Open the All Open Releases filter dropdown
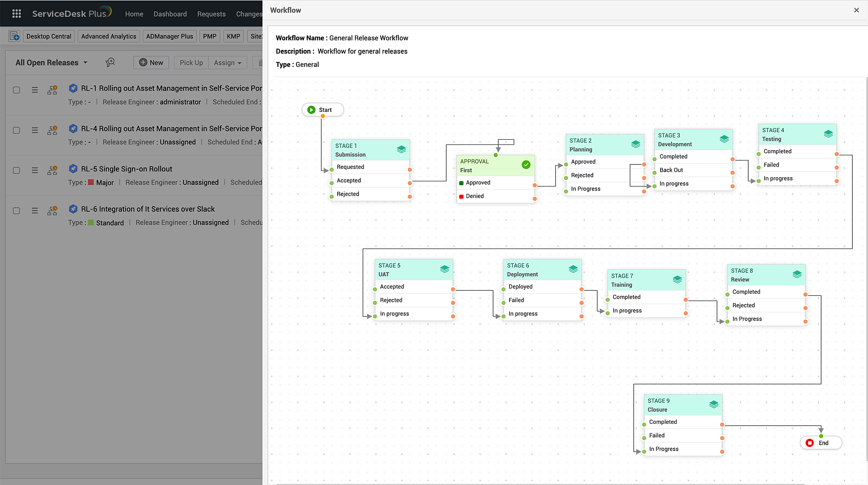Screen dimensions: 868x485 [x=51, y=62]
